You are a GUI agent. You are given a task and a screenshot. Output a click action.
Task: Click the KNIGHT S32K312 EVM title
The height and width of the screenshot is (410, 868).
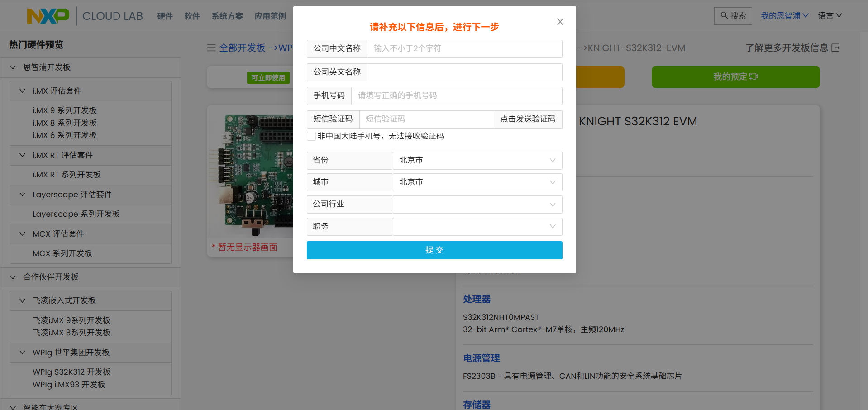click(x=638, y=121)
